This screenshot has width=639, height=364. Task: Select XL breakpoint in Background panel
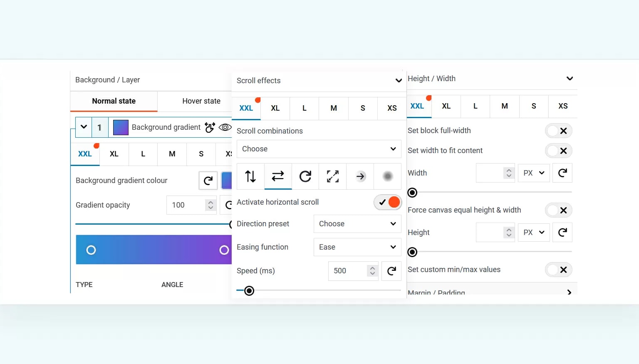pos(114,154)
